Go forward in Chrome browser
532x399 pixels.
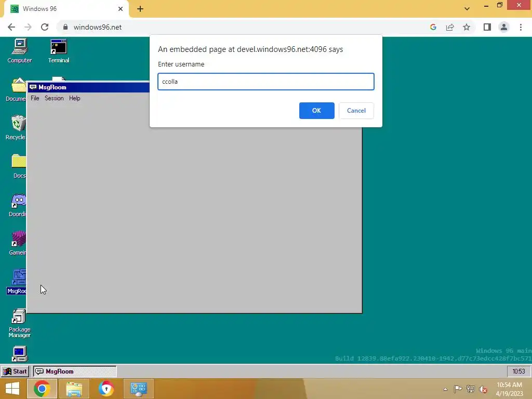28,27
